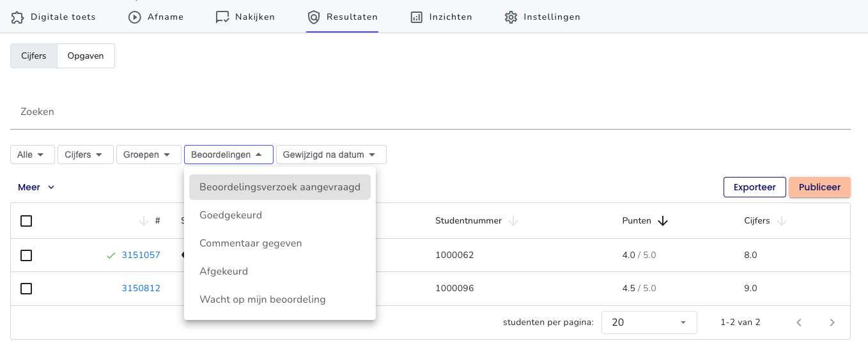Click the Exporteer button

coord(755,187)
